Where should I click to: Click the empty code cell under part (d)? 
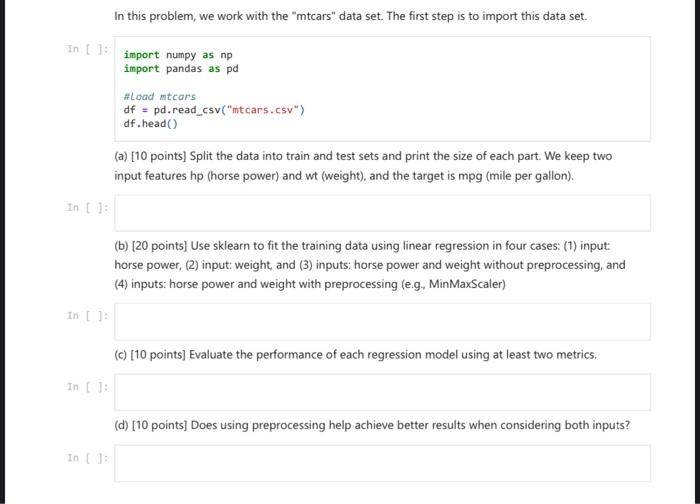point(382,463)
